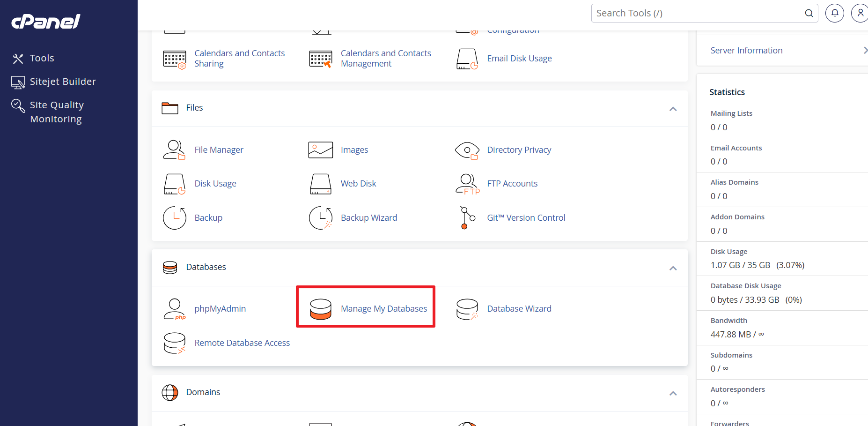Open Web Disk link
The height and width of the screenshot is (426, 868).
pos(358,184)
